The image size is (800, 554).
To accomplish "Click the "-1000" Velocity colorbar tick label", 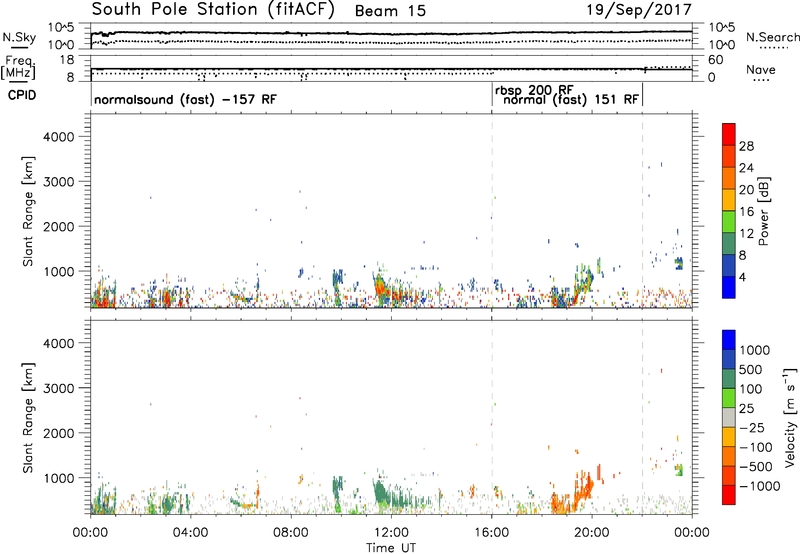I will click(x=760, y=486).
